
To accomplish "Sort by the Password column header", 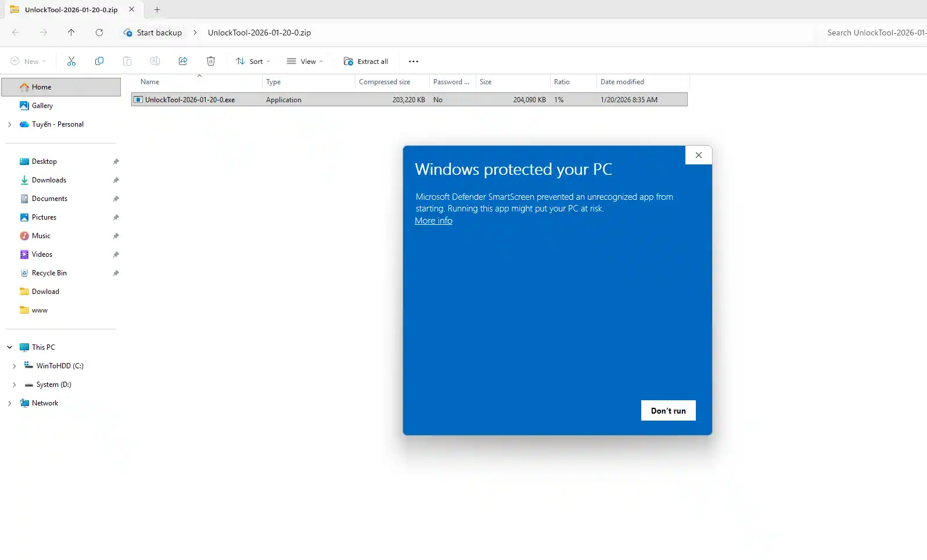I will tap(452, 82).
